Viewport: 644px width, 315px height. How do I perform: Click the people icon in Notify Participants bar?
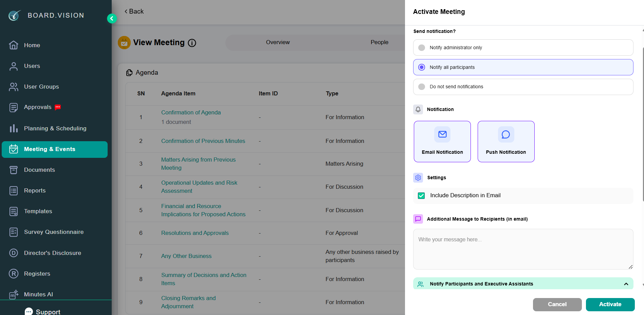pyautogui.click(x=421, y=284)
